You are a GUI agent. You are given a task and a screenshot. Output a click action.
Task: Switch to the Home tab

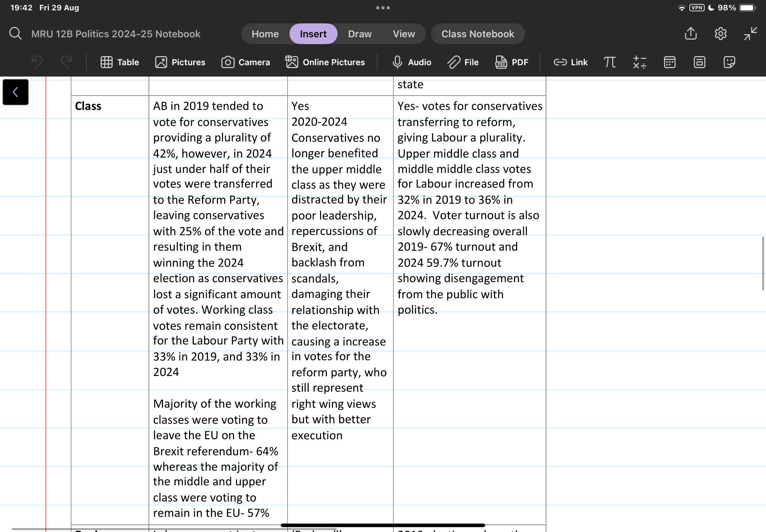coord(265,34)
